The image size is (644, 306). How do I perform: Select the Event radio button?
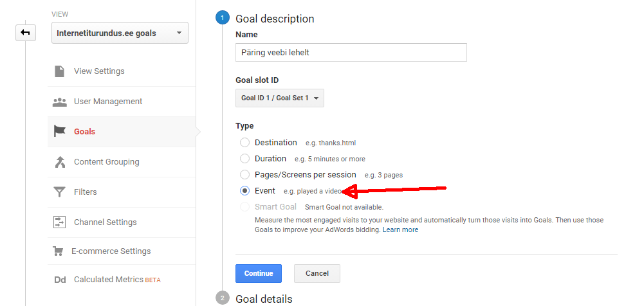click(244, 191)
